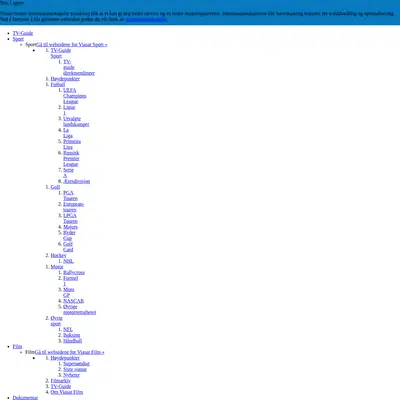Image resolution: width=400 pixels, height=400 pixels.
Task: Select Æresdivisjon link
Action: point(76,181)
